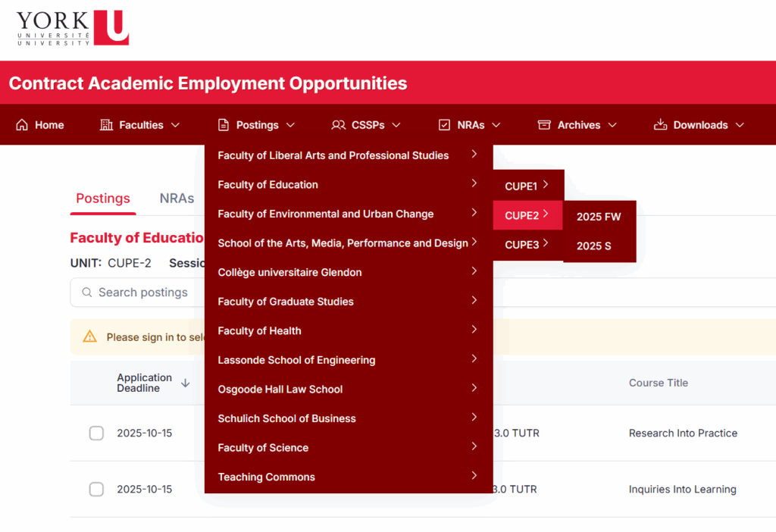This screenshot has width=776, height=532.
Task: Open the Archives dropdown menu
Action: click(576, 124)
